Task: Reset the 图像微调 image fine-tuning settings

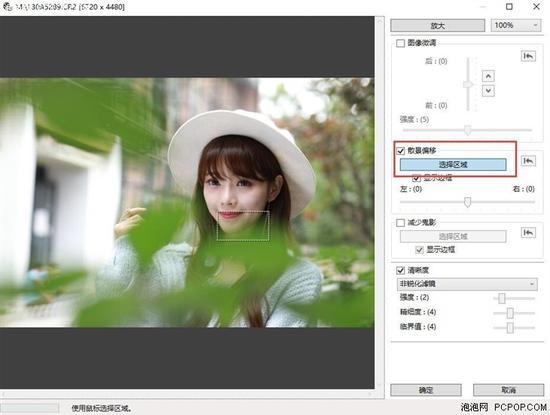Action: click(528, 56)
